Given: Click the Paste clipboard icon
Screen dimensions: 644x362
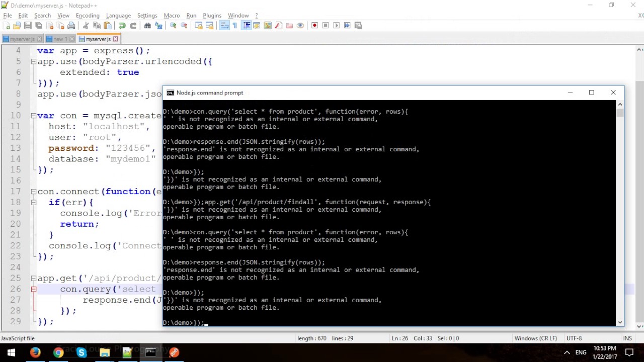Looking at the screenshot, I should (x=107, y=25).
